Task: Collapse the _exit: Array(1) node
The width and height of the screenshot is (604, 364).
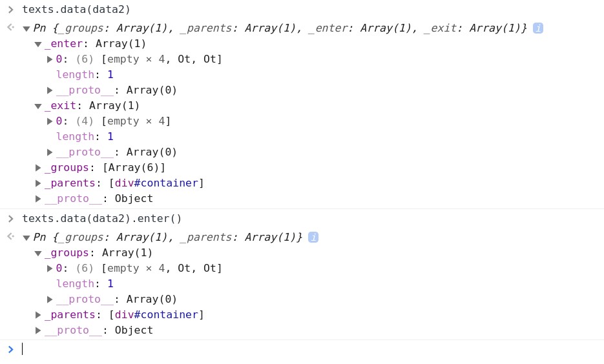Action: 37,106
